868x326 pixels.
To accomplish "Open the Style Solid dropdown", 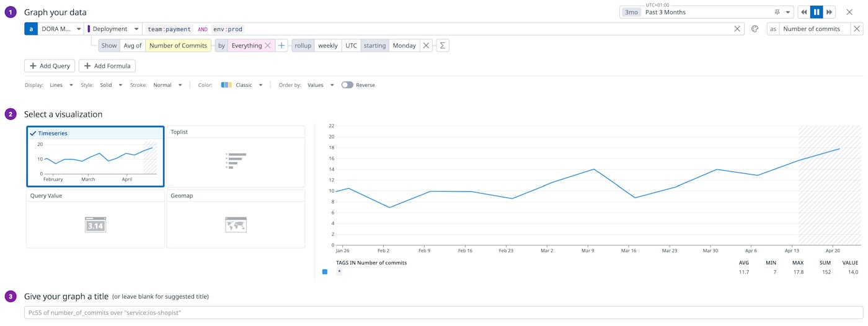I will pyautogui.click(x=111, y=85).
